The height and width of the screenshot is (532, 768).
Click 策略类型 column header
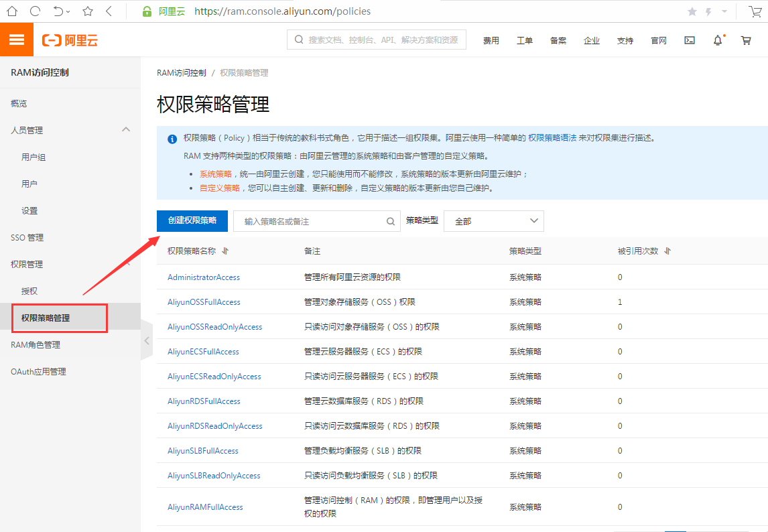tap(525, 251)
